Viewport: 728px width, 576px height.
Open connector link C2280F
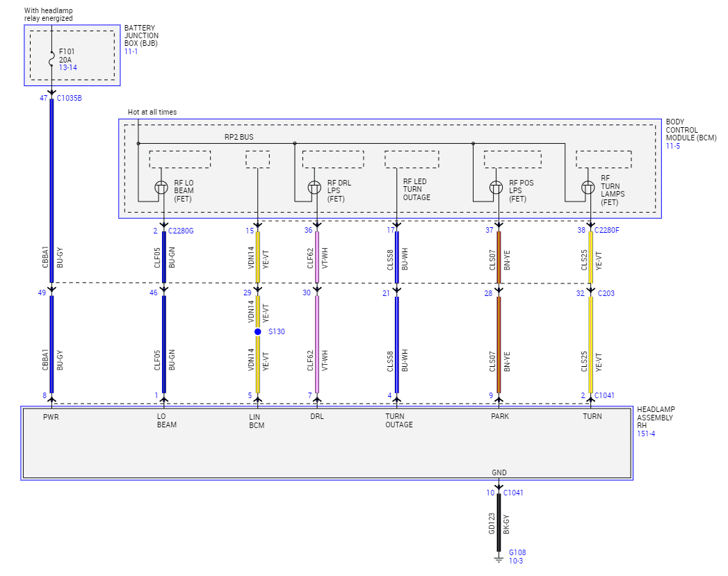(x=607, y=230)
